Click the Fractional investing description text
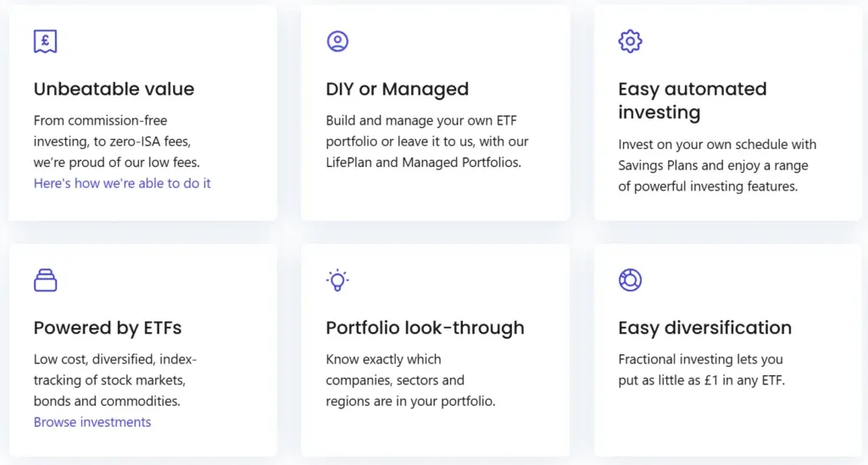Screen dimensions: 868x465 coord(701,370)
